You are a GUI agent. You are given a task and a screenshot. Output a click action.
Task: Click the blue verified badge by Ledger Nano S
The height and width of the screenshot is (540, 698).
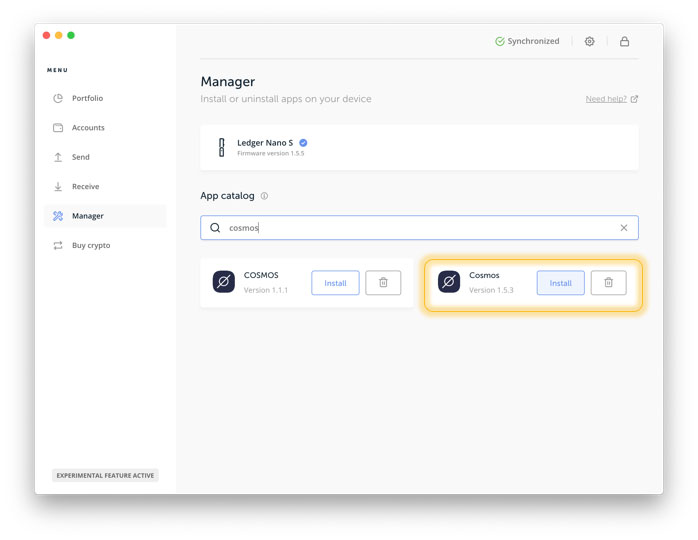point(303,142)
